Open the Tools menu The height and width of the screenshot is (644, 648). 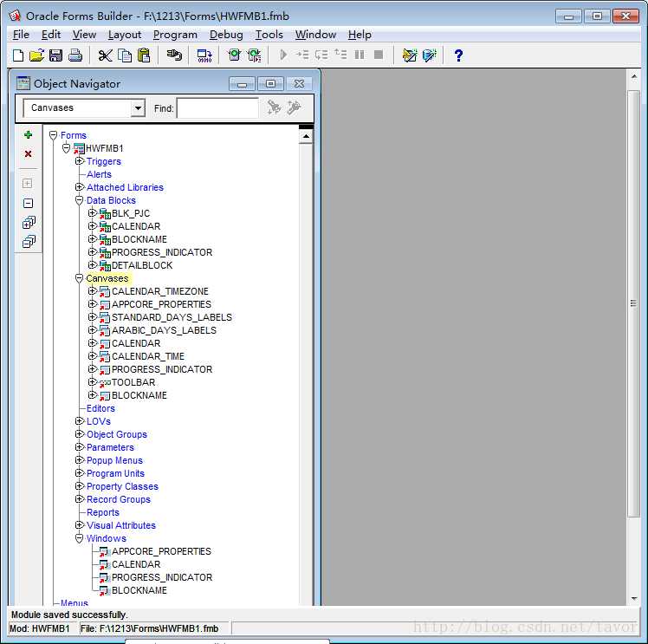click(x=269, y=35)
